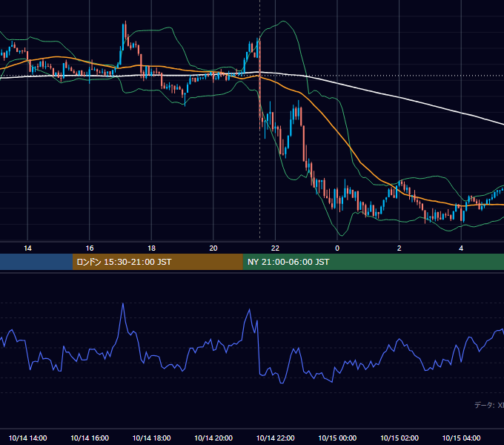
Task: Click the 10/14 22:00 date label
Action: tap(275, 438)
